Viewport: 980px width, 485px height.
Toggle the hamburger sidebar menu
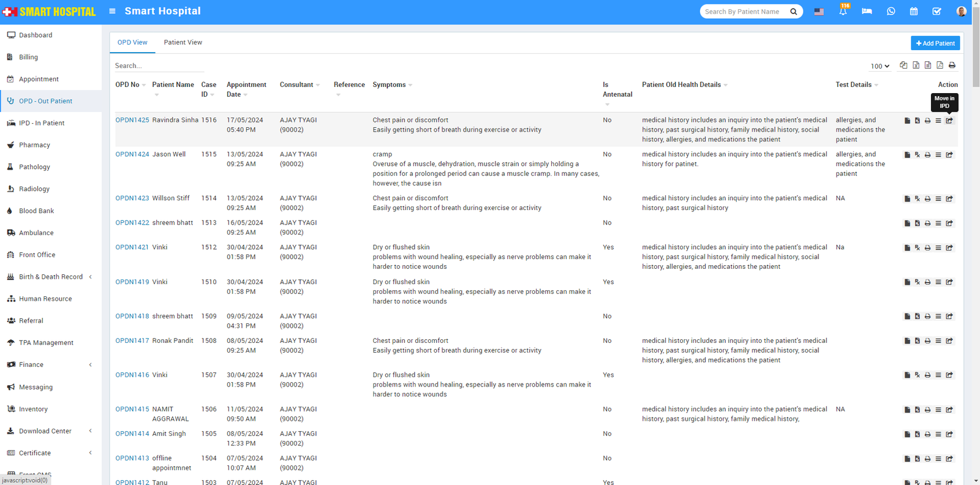112,11
